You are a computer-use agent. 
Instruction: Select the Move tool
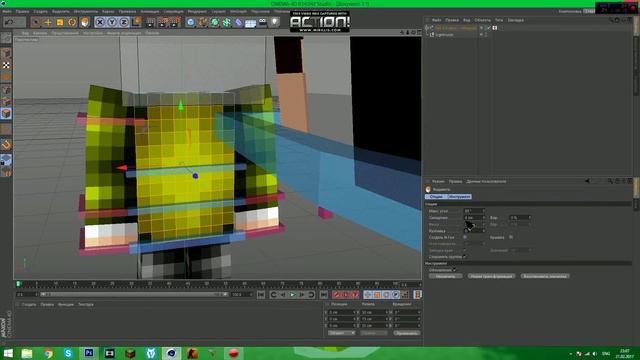click(48, 22)
